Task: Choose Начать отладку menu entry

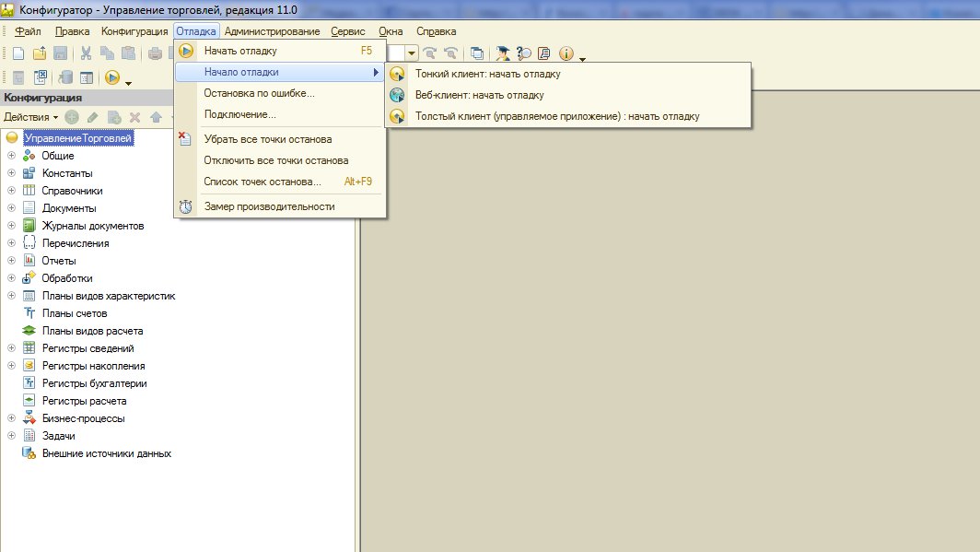Action: pyautogui.click(x=279, y=51)
